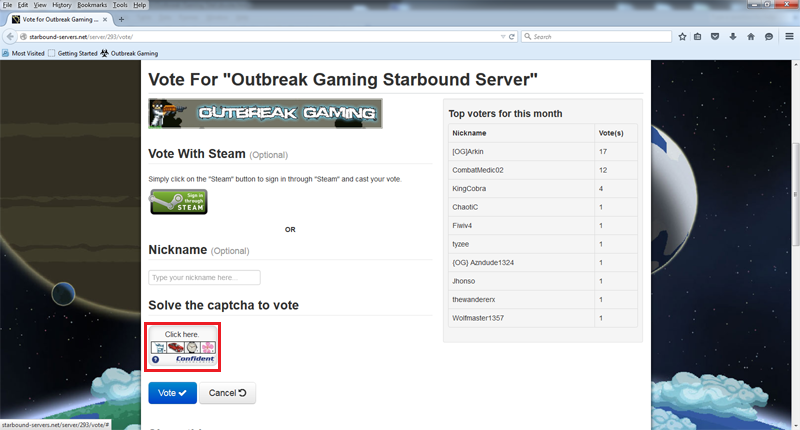Select CombatMedic02 voter row
This screenshot has height=430, width=800.
544,170
